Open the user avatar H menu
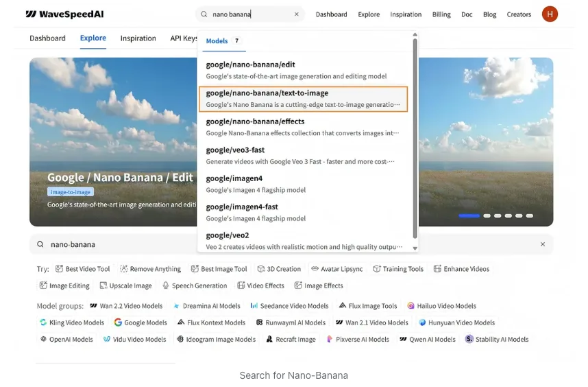The image size is (588, 387). (550, 14)
